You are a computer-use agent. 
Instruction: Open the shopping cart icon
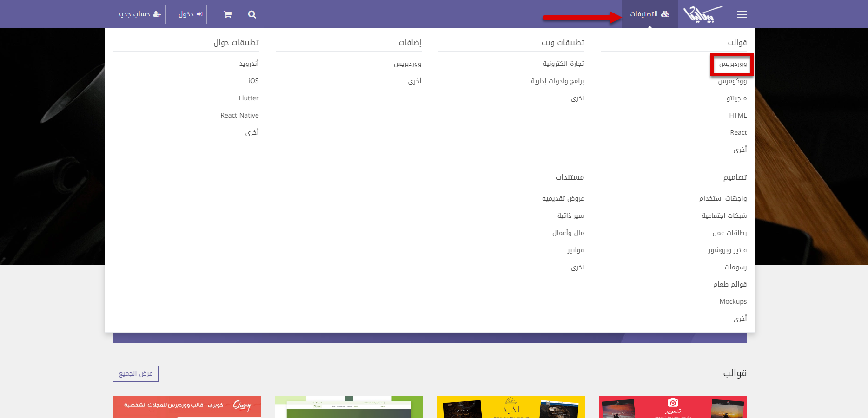(227, 14)
